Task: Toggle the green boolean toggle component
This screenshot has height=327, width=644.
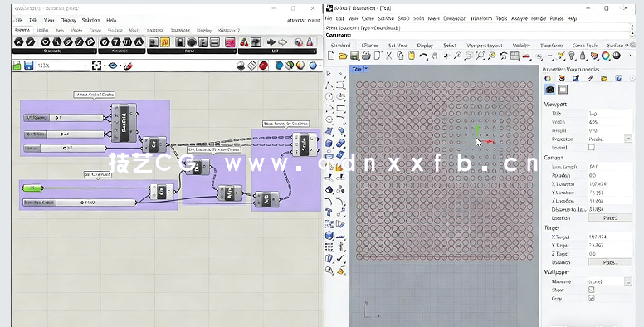Action: (x=32, y=188)
